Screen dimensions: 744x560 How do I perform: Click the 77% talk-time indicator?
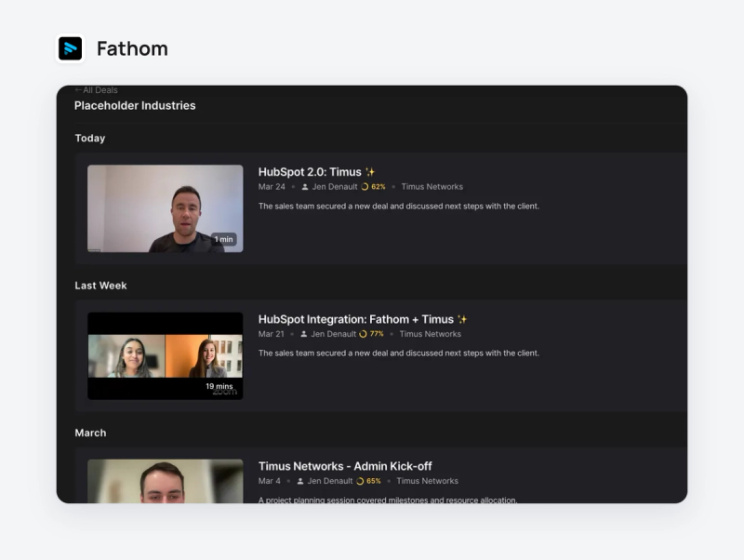(371, 334)
